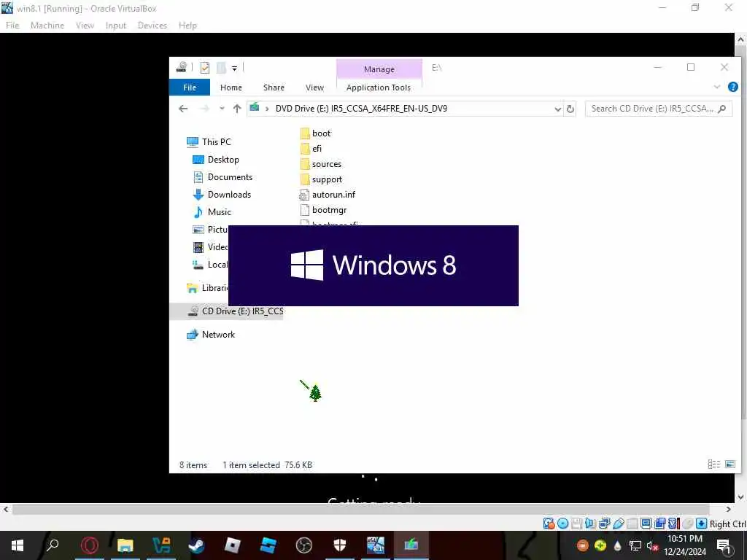
Task: Open Windows Security shield from taskbar
Action: 340,545
